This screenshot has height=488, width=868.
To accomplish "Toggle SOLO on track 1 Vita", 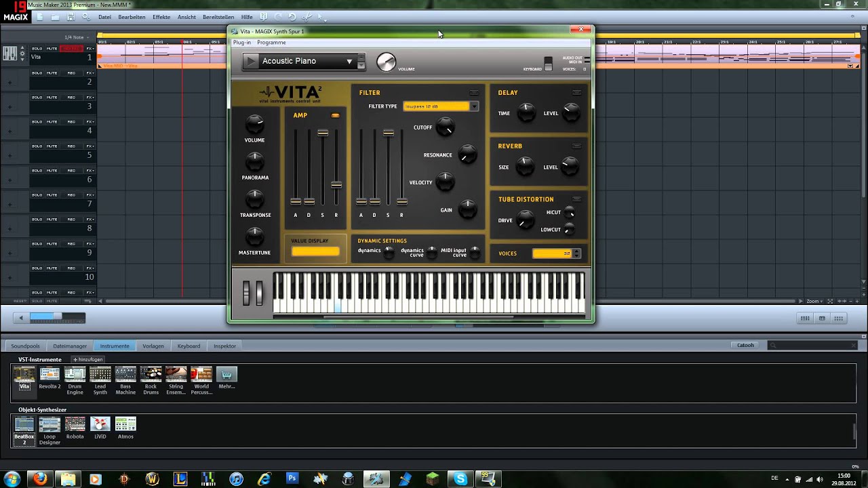I will coord(37,49).
